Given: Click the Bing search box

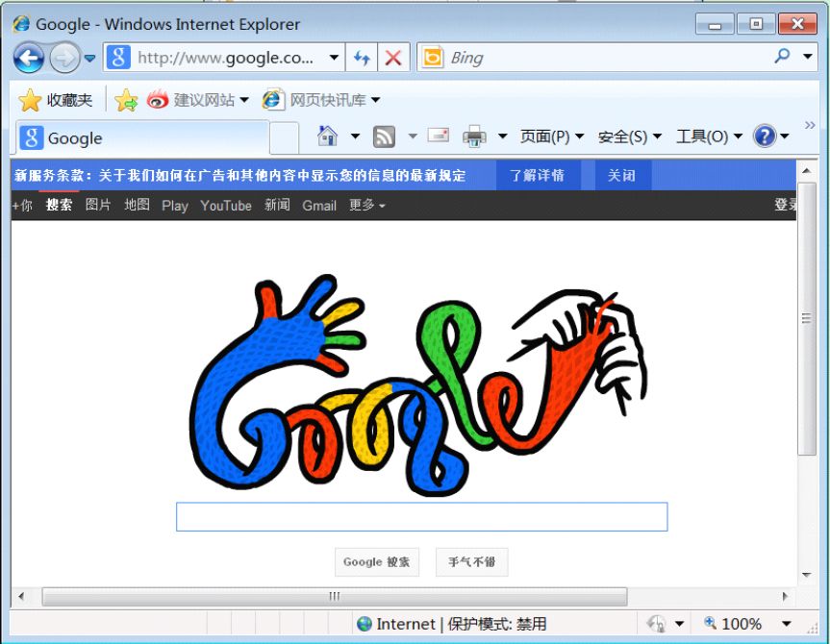Looking at the screenshot, I should 609,57.
